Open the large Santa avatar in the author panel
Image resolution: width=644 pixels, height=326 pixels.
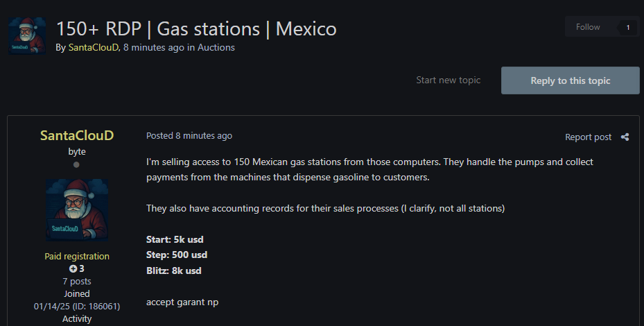[x=76, y=209]
